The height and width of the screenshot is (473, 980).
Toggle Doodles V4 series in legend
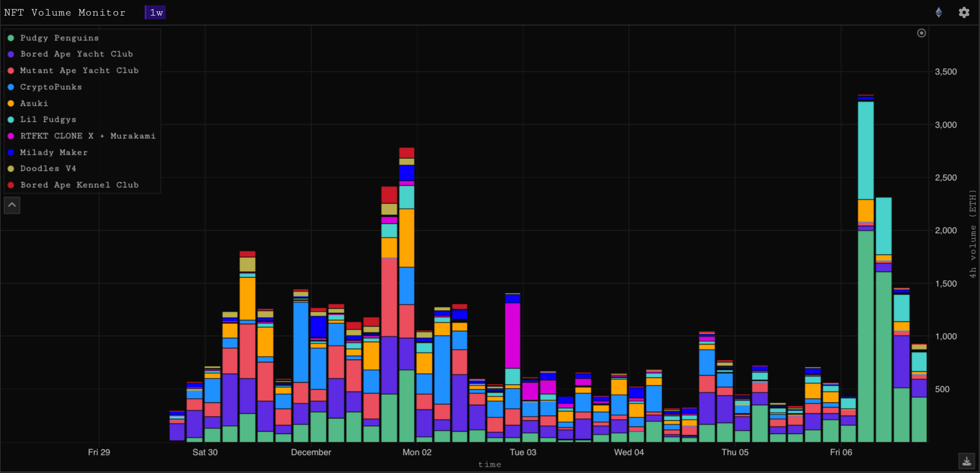(42, 169)
